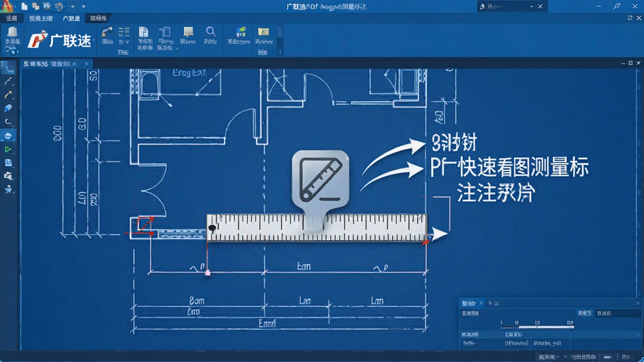The height and width of the screenshot is (362, 644).
Task: Click the camera snapshot sidebar icon
Action: [x=8, y=177]
